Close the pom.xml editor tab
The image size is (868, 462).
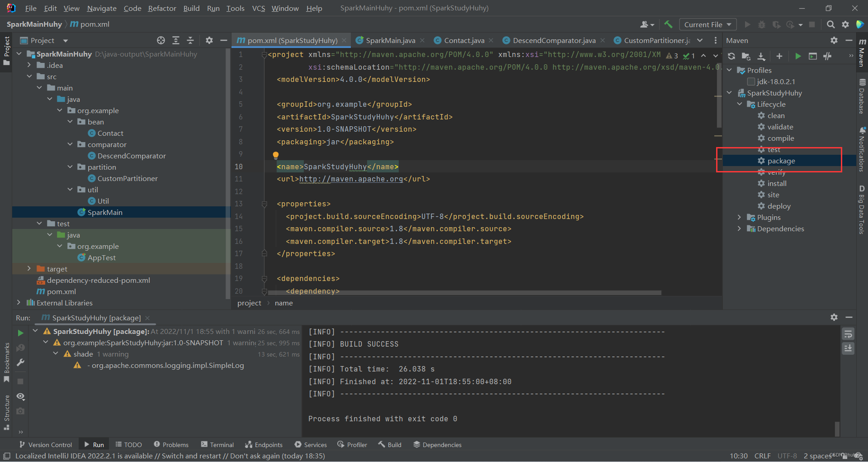click(344, 40)
